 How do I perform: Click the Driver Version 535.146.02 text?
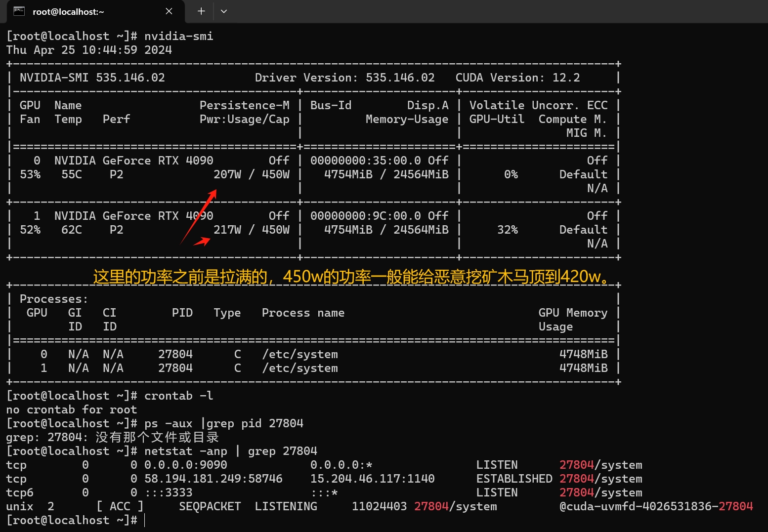344,78
